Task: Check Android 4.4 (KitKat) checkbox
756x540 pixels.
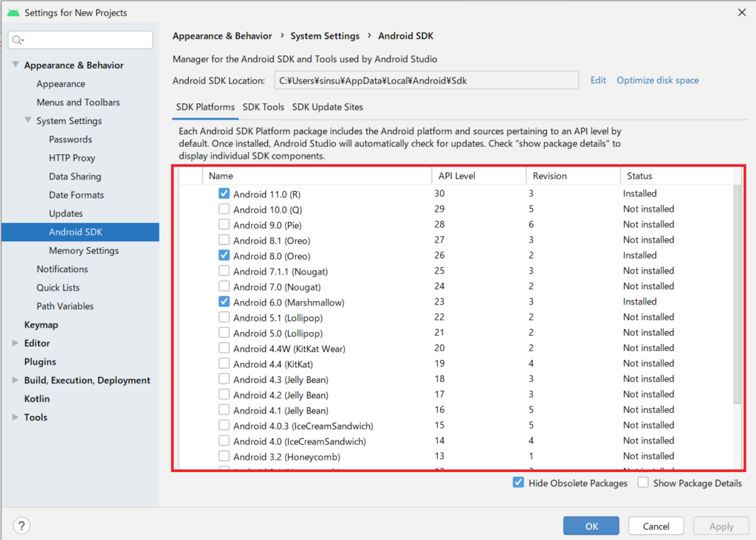Action: [x=224, y=363]
